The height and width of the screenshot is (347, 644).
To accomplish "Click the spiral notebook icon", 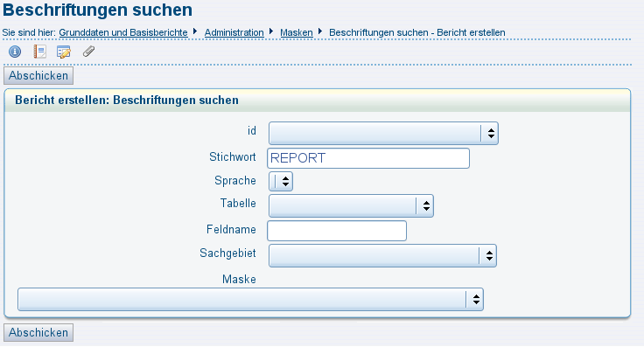I will click(40, 52).
